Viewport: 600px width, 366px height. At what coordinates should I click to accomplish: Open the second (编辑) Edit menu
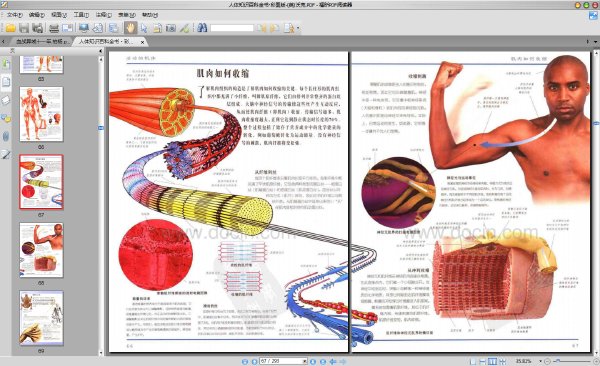[x=37, y=15]
